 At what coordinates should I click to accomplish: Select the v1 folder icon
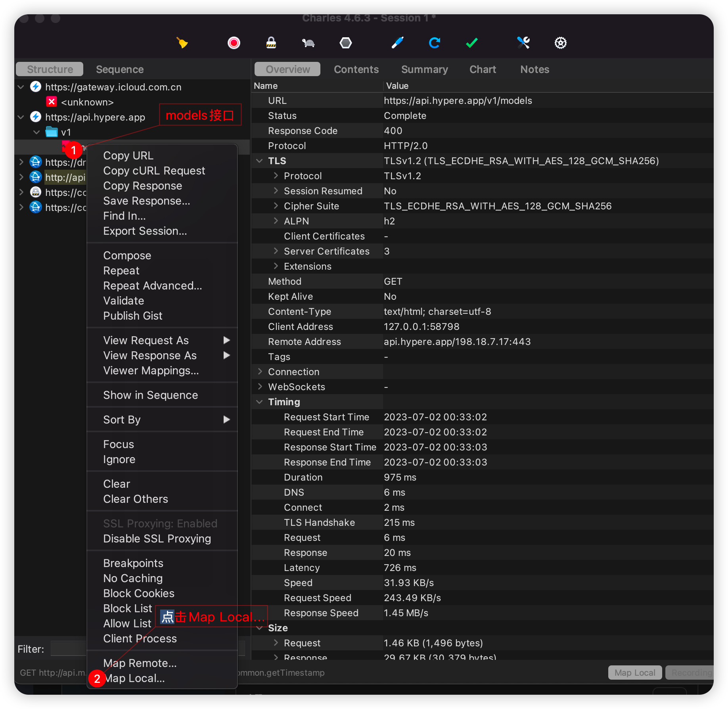pos(52,132)
